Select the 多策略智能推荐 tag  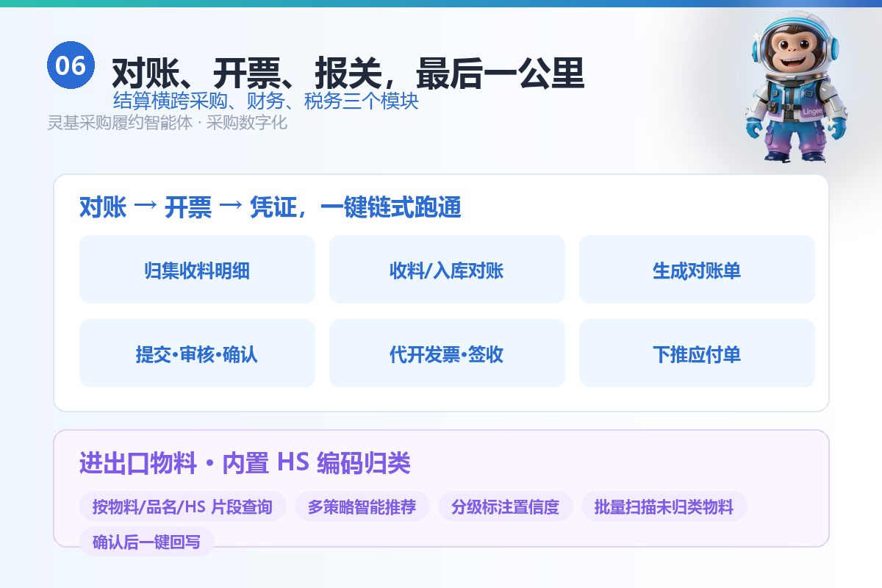[x=362, y=506]
